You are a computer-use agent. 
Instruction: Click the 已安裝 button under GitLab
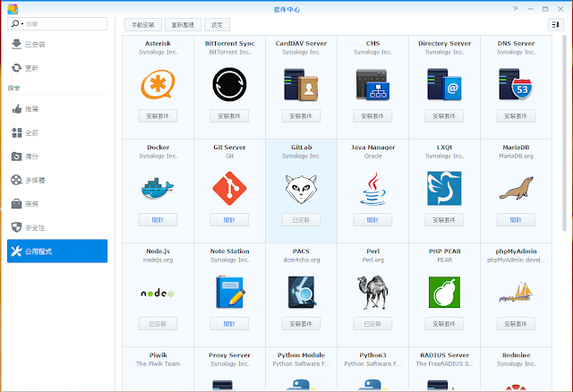click(301, 220)
